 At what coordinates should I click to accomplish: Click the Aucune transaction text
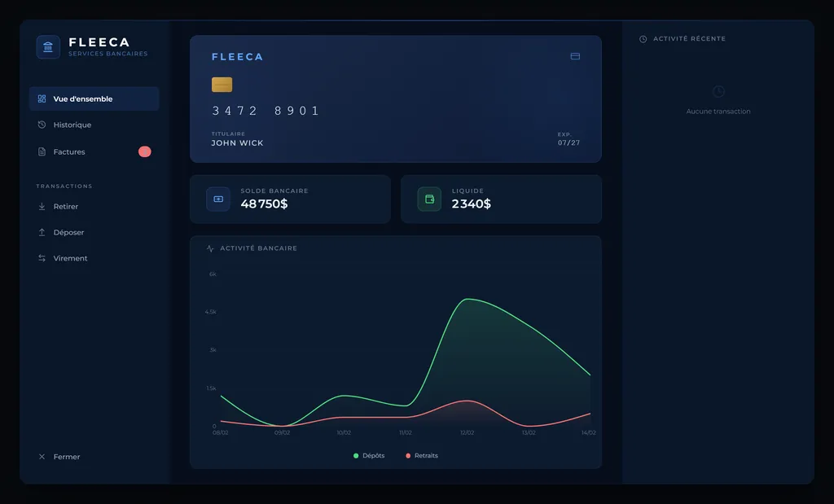coord(718,111)
